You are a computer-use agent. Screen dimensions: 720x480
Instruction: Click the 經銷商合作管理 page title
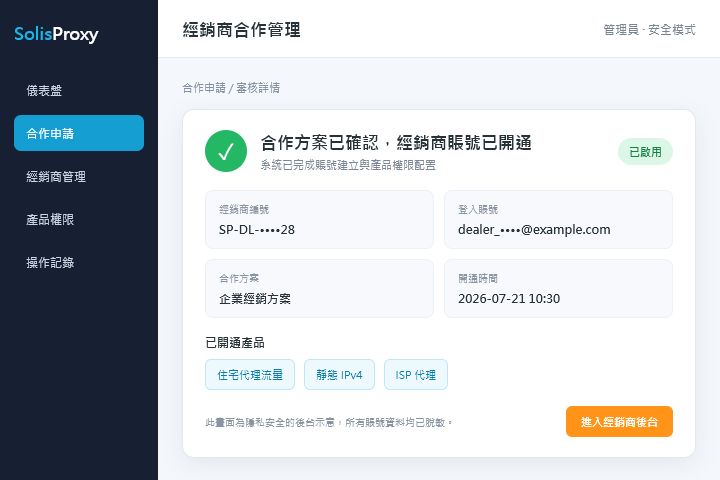242,30
